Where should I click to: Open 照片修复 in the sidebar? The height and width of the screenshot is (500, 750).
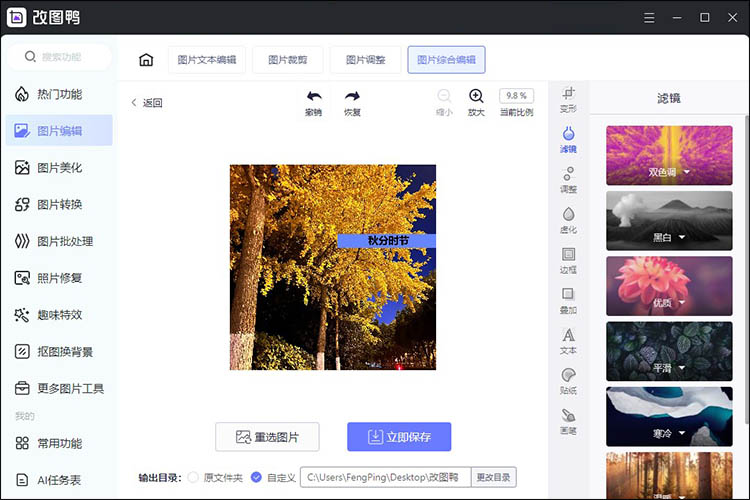(59, 278)
